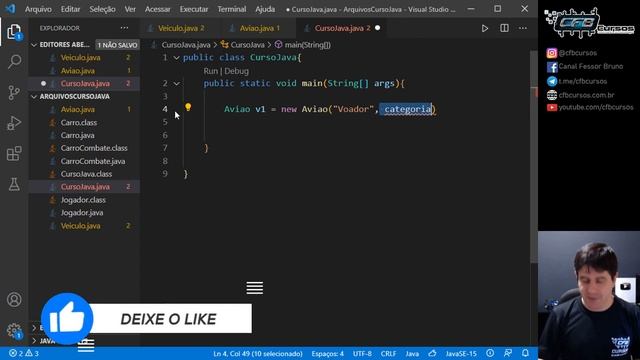Open the YouTube cfbcursos icon
This screenshot has width=640, height=360.
tap(552, 107)
